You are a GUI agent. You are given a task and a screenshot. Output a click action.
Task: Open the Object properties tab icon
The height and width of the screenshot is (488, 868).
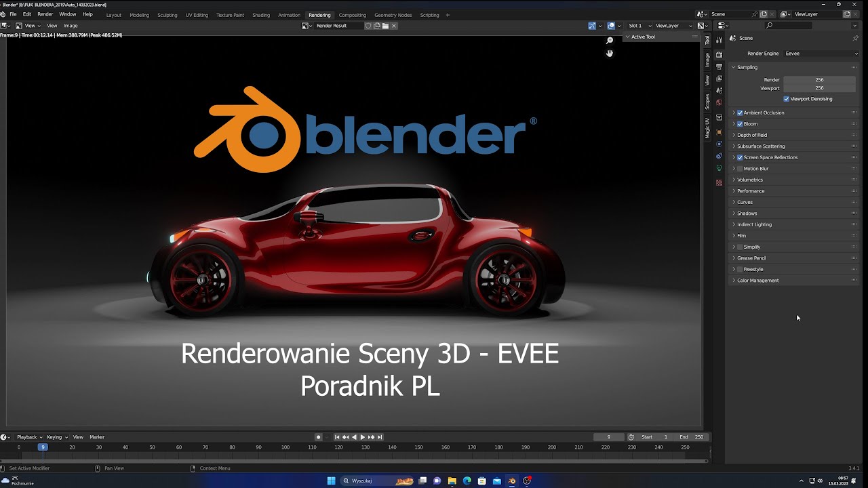pos(719,132)
